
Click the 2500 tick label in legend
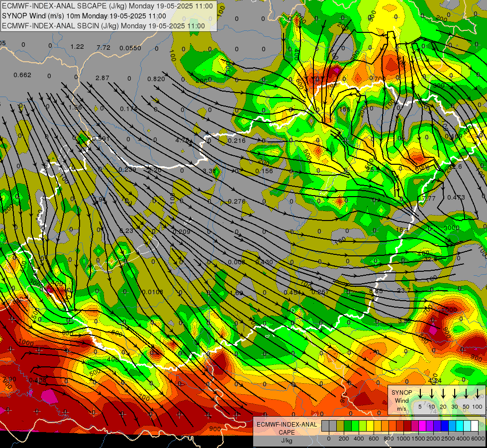(x=448, y=439)
